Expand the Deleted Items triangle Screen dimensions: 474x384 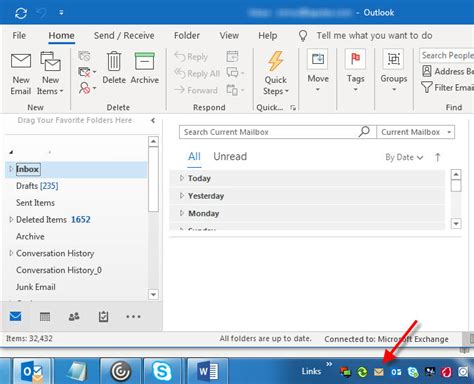click(11, 219)
